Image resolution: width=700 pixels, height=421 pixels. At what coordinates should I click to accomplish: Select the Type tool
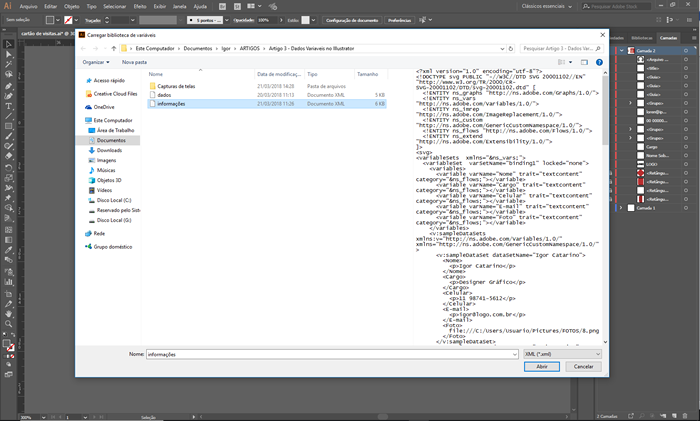tap(8, 106)
